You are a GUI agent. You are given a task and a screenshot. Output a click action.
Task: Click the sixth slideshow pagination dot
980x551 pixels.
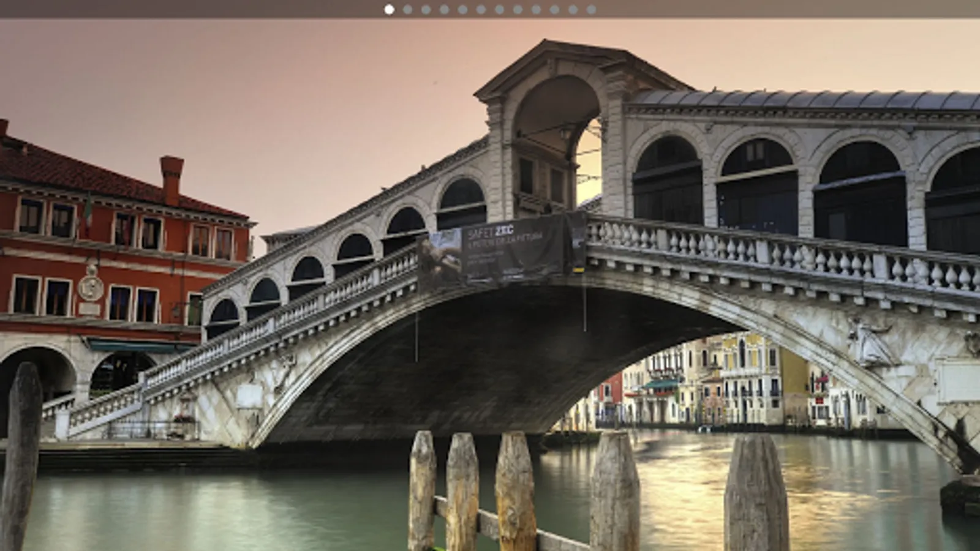481,9
